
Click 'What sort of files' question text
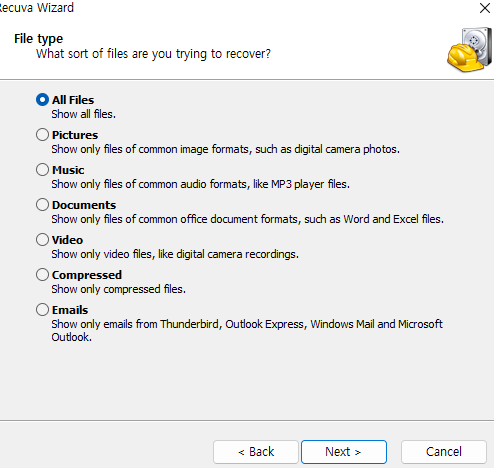coord(153,54)
